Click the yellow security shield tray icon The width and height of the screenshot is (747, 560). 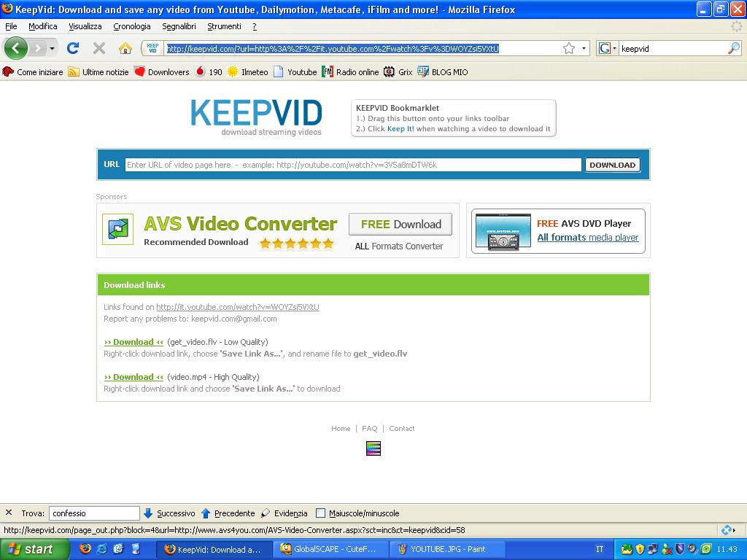pyautogui.click(x=639, y=549)
